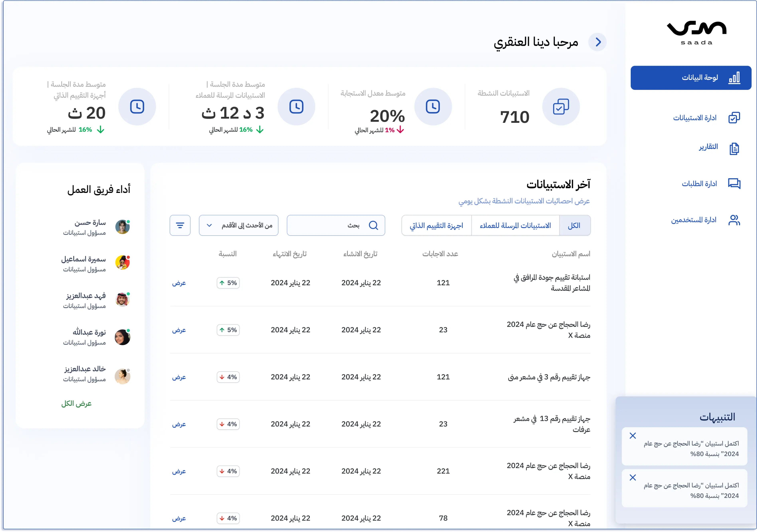Click the active surveys icon by 710
Screen dimensions: 757x532
pyautogui.click(x=561, y=107)
